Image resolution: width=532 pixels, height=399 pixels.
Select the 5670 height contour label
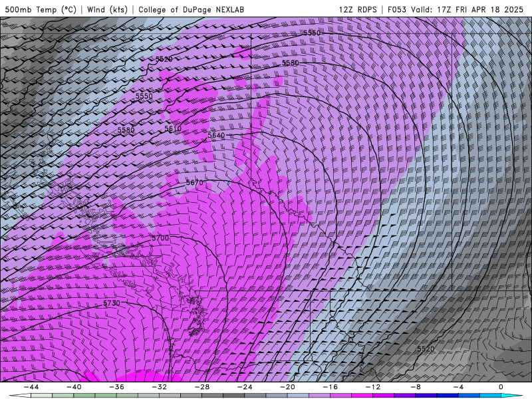click(195, 182)
